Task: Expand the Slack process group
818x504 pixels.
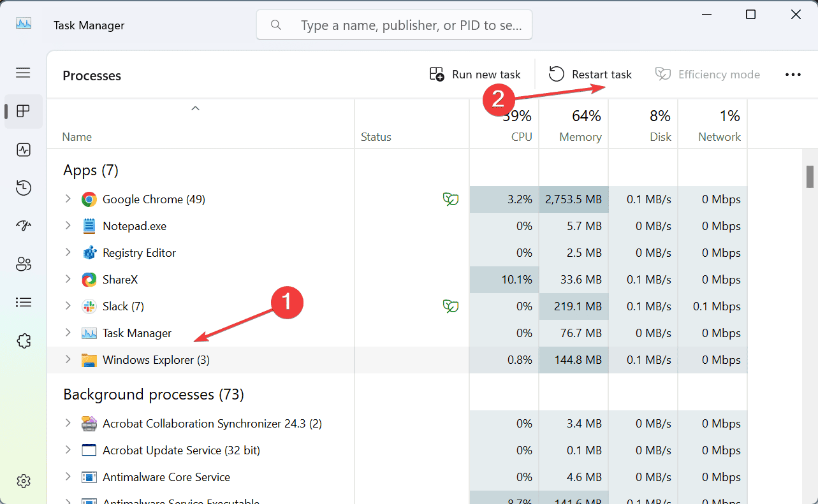Action: coord(68,306)
